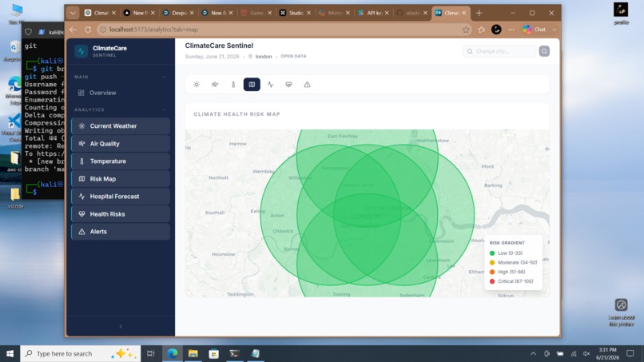Open the Copilot Chat button
The height and width of the screenshot is (362, 644).
pyautogui.click(x=535, y=30)
